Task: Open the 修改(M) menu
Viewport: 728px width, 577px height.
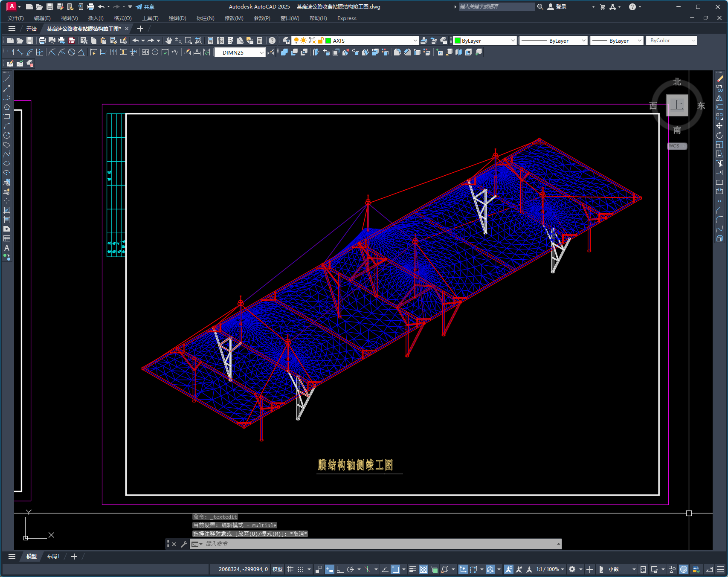Action: point(234,18)
